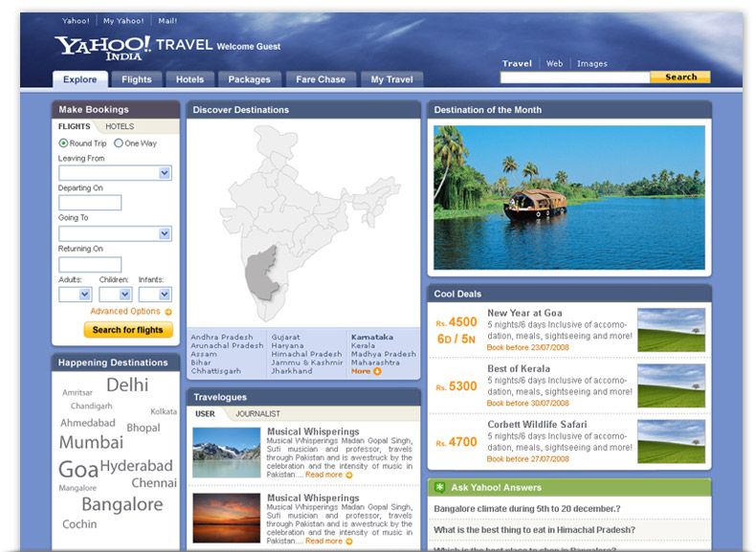Viewport: 756px width, 552px height.
Task: Open the mountain lake travelogue thumbnail
Action: tap(227, 453)
